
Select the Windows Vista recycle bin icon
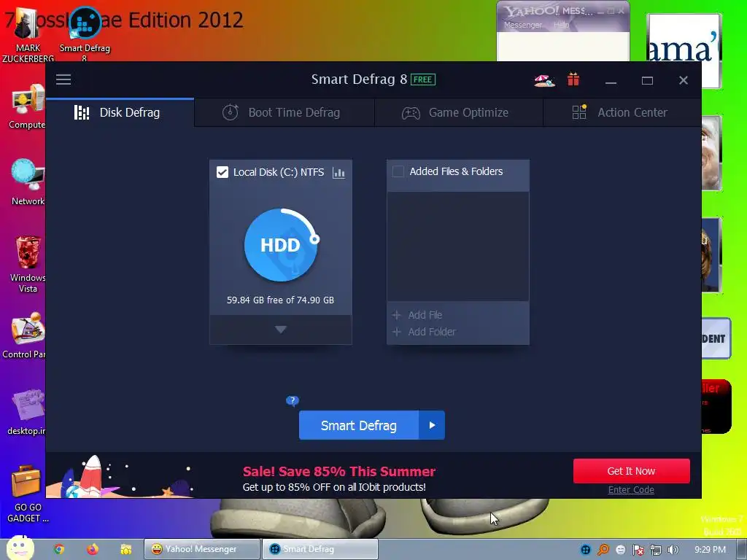click(x=28, y=264)
